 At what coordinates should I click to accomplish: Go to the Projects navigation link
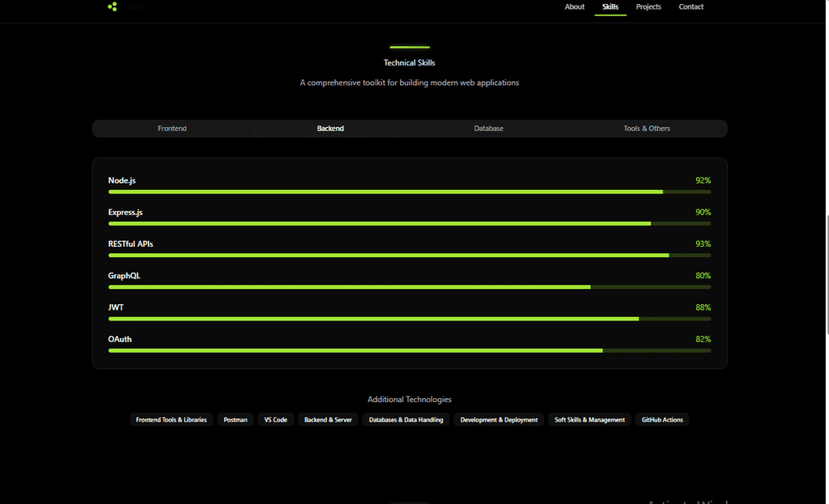tap(648, 7)
